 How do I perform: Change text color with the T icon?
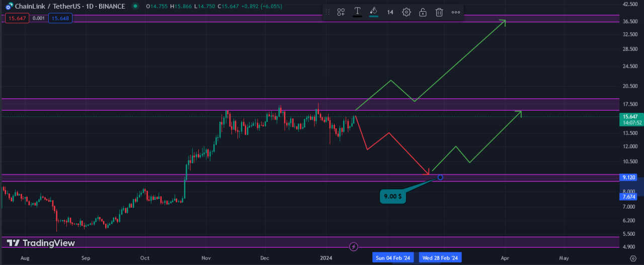click(x=357, y=12)
